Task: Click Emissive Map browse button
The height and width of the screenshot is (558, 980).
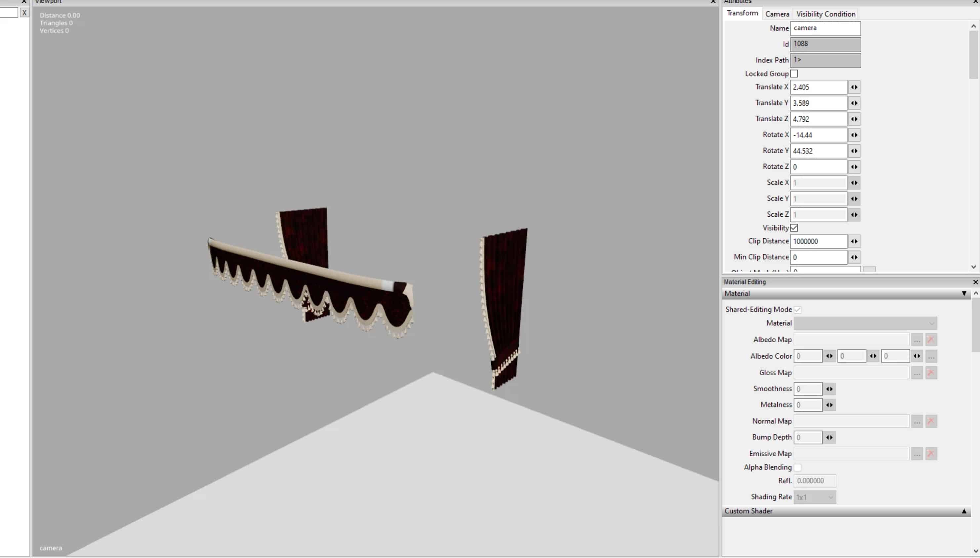Action: coord(917,454)
